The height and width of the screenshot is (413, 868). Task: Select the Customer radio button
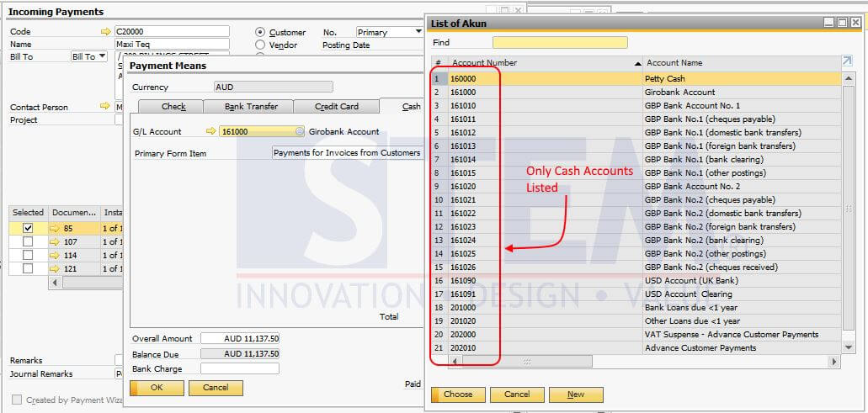260,32
